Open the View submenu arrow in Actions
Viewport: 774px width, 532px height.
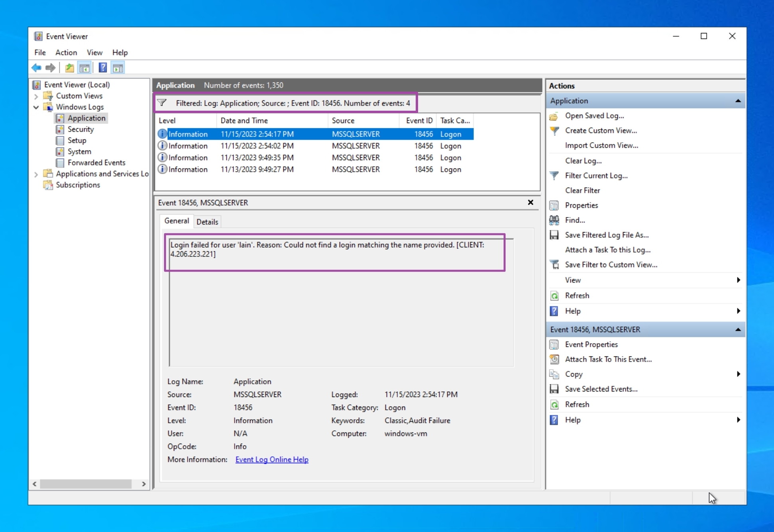coord(739,280)
